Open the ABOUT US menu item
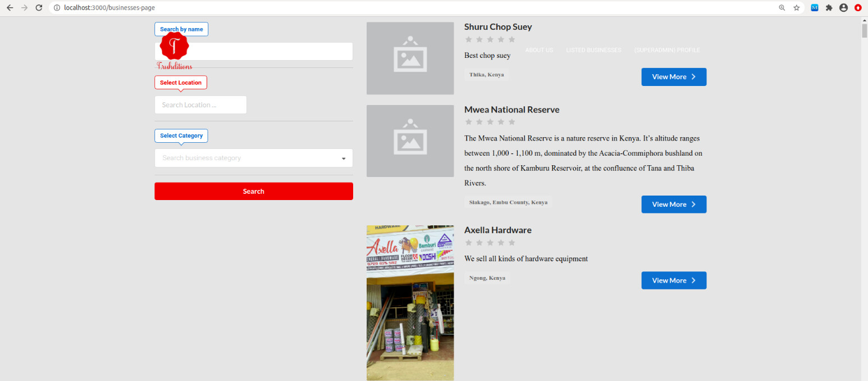Image resolution: width=868 pixels, height=381 pixels. click(539, 50)
